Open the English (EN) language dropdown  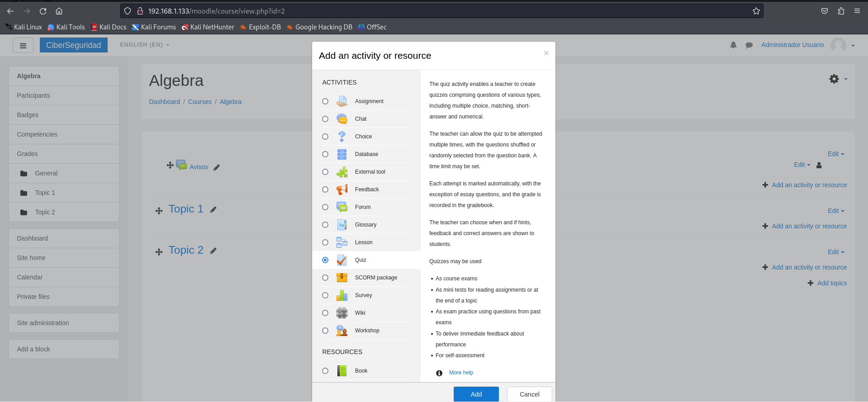(x=144, y=45)
